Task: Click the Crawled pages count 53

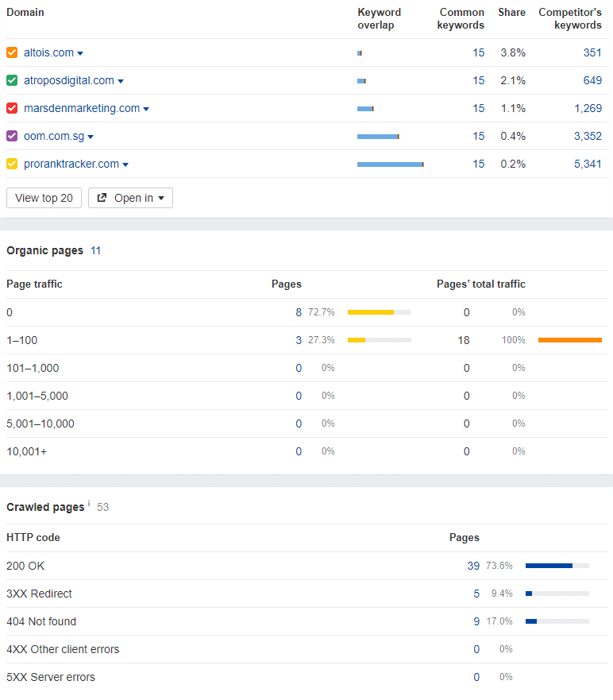Action: coord(103,507)
